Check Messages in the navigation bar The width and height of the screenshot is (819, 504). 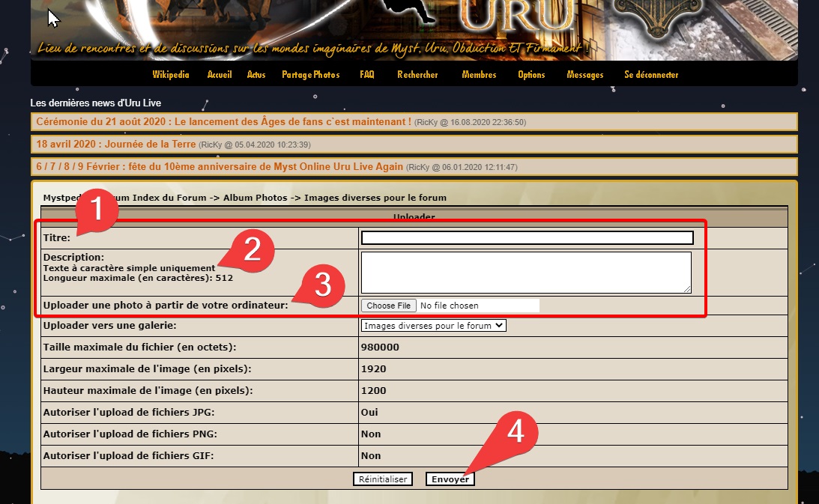(585, 75)
